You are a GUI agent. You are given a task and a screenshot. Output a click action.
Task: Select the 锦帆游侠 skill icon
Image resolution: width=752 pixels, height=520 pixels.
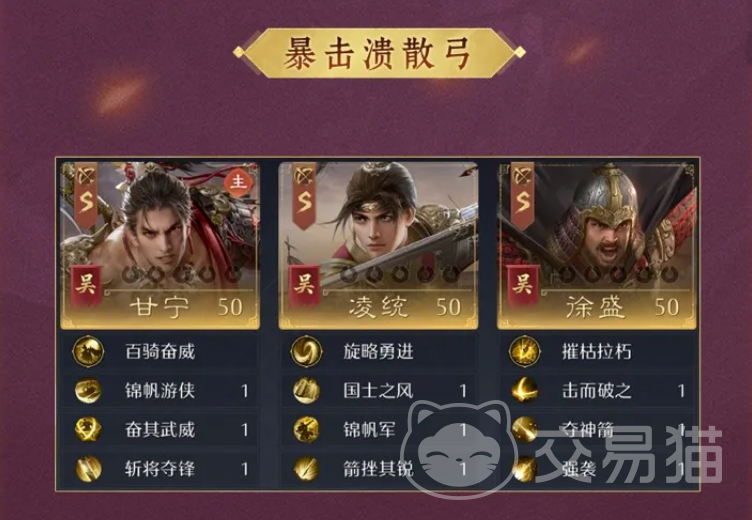coord(88,390)
